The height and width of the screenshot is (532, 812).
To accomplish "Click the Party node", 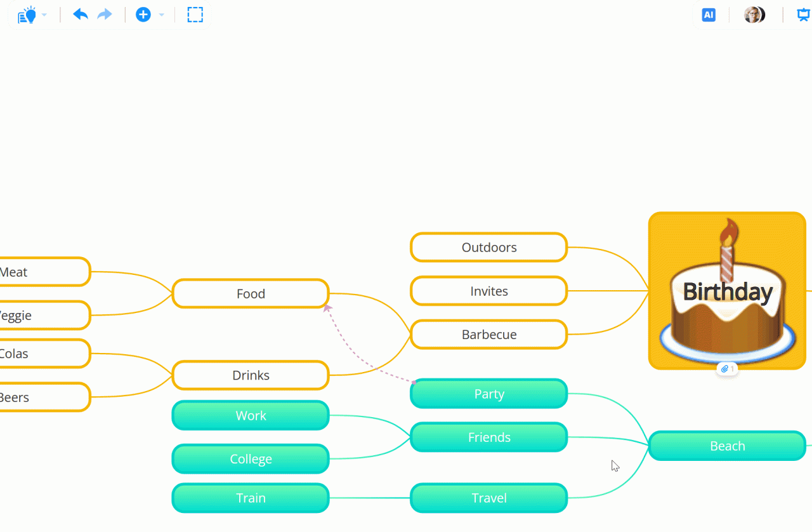I will click(488, 394).
